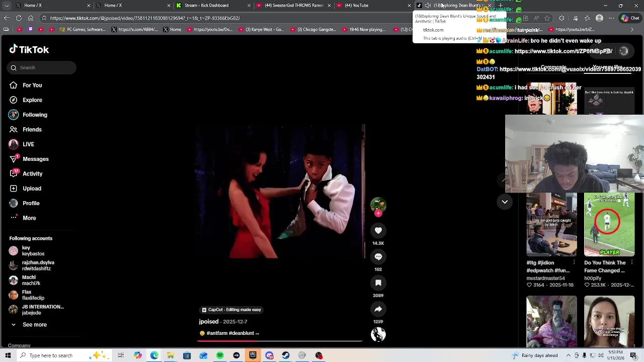Image resolution: width=644 pixels, height=362 pixels.
Task: Open Spotify from the taskbar
Action: pyautogui.click(x=220, y=355)
